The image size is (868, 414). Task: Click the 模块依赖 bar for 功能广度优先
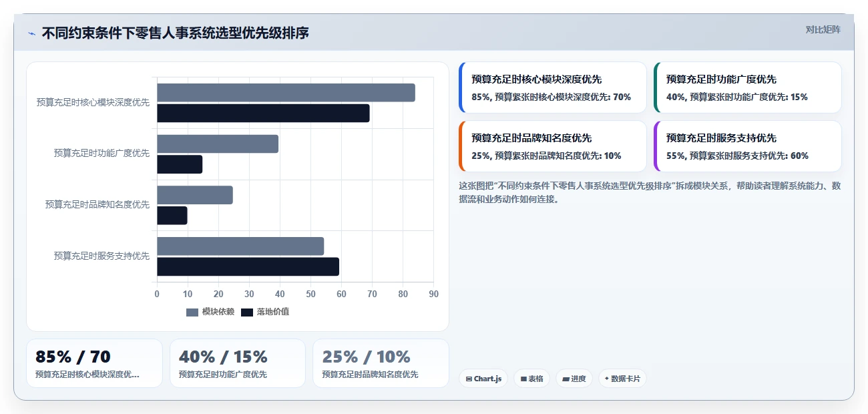point(218,144)
